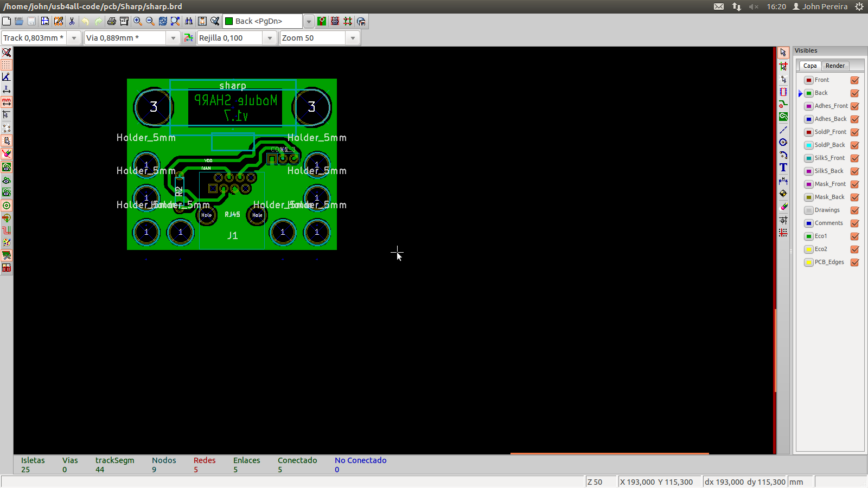Viewport: 868px width, 488px height.
Task: Hide the Adhes_Front layer
Action: (x=854, y=106)
